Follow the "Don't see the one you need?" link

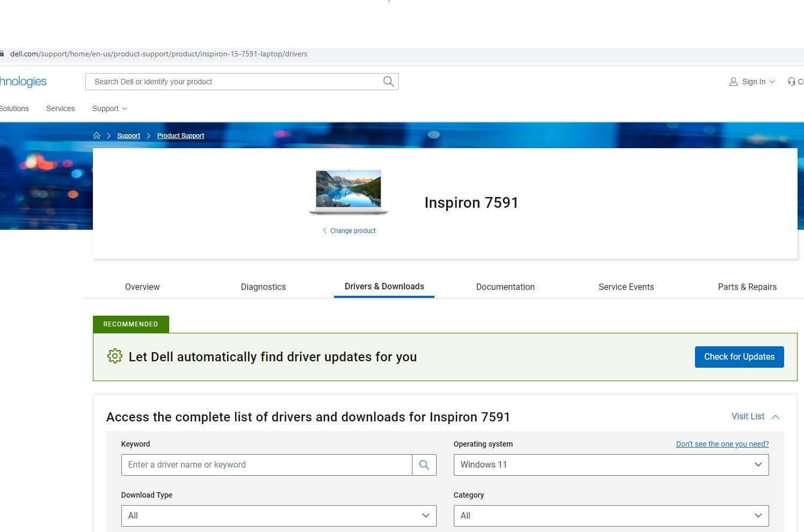[x=722, y=444]
